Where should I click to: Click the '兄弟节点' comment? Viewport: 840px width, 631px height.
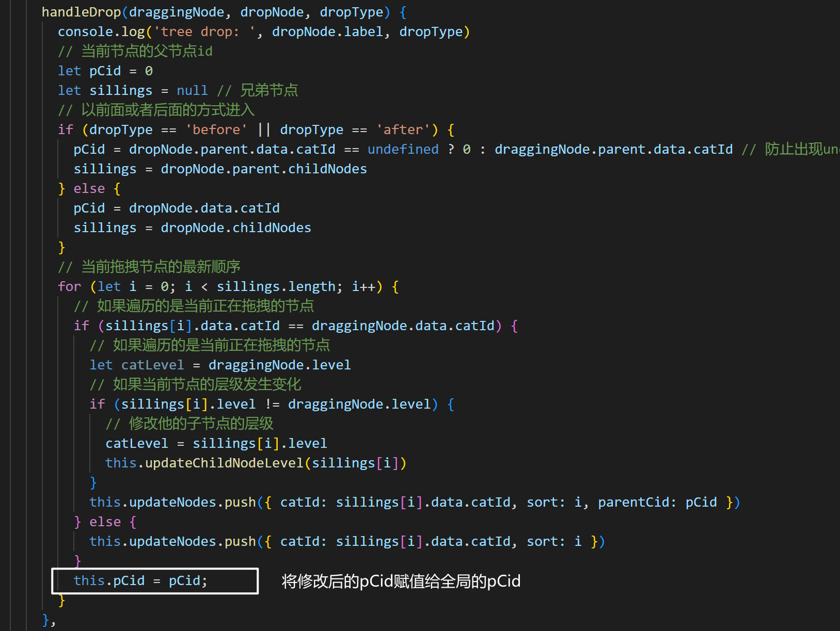pos(258,90)
